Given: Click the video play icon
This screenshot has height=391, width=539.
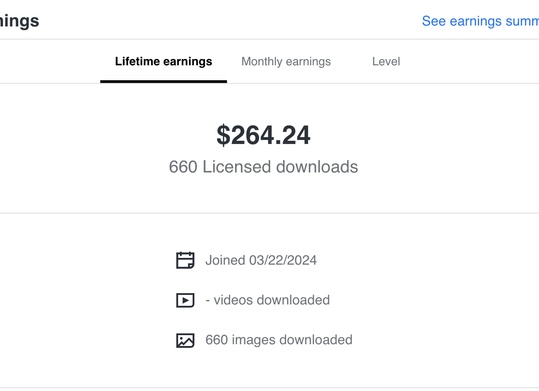Looking at the screenshot, I should pyautogui.click(x=185, y=300).
